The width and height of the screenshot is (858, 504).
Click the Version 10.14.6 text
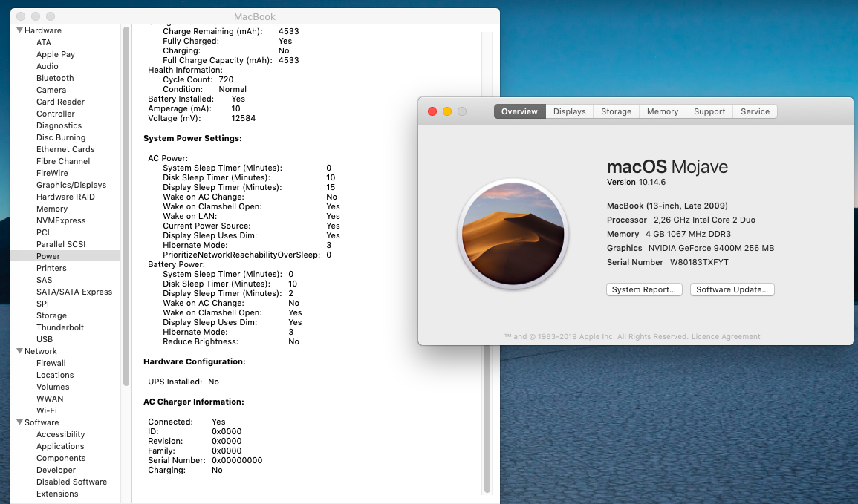pos(637,182)
